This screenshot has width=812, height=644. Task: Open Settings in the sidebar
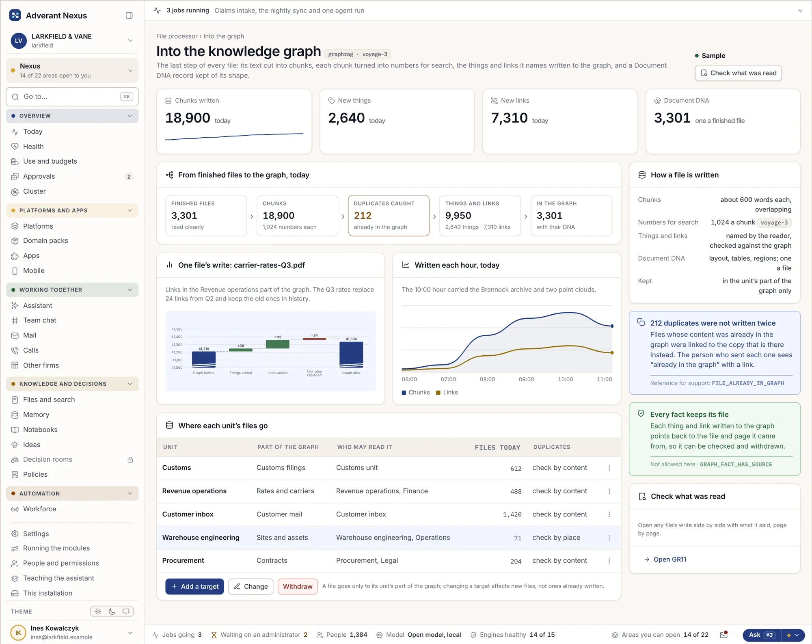(x=72, y=534)
